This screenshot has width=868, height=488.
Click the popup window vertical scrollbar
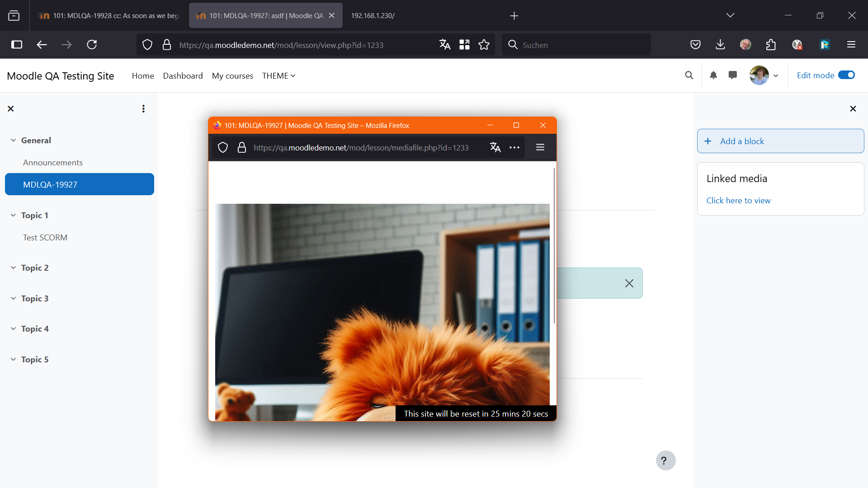[x=554, y=246]
